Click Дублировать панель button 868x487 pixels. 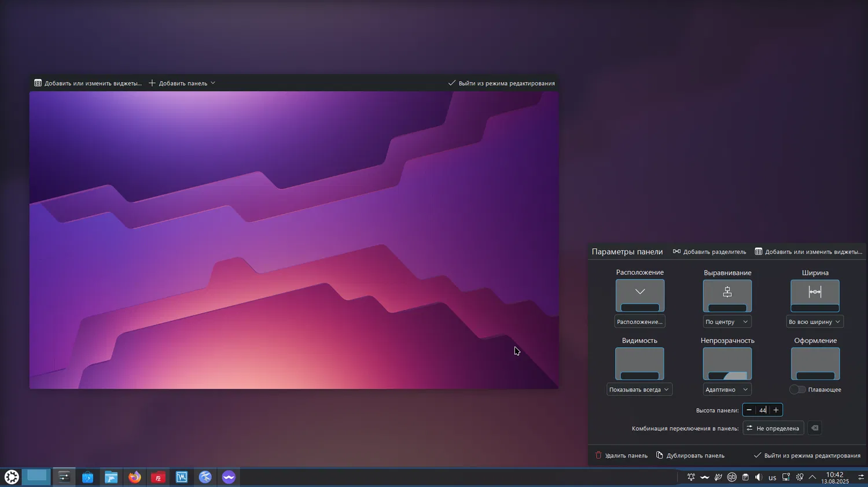pos(690,455)
